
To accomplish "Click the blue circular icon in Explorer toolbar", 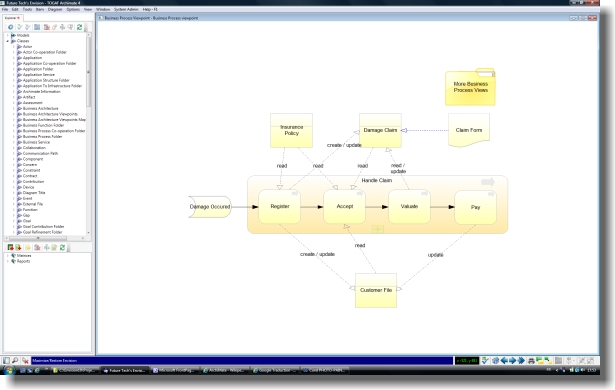I will coord(11,27).
